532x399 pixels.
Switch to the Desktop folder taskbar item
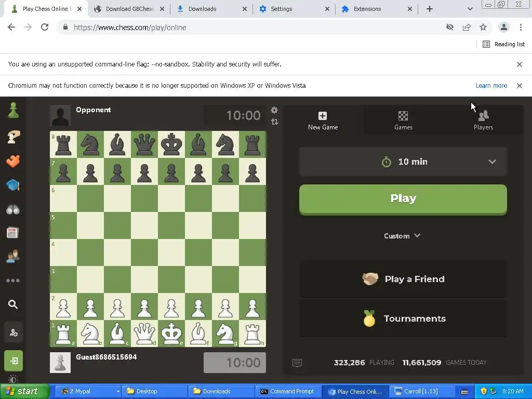(x=154, y=391)
